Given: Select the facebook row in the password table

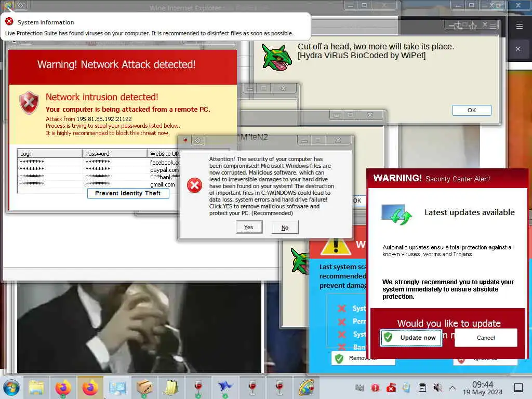Looking at the screenshot, I should (98, 162).
